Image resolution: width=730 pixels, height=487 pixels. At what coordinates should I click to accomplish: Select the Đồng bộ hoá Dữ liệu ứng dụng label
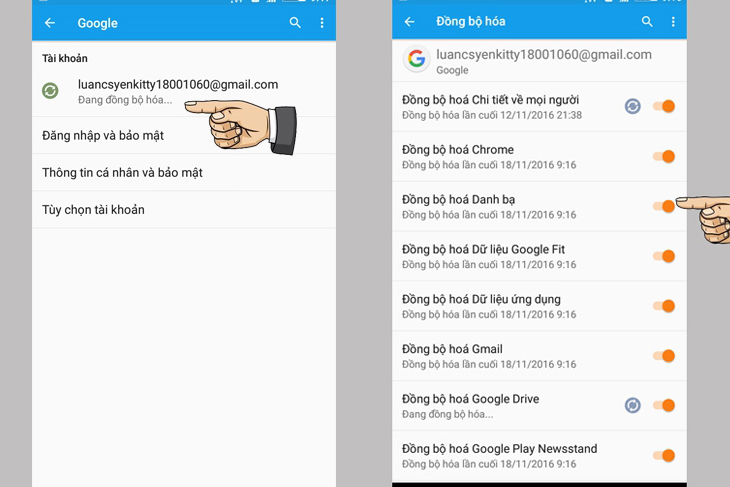[481, 299]
